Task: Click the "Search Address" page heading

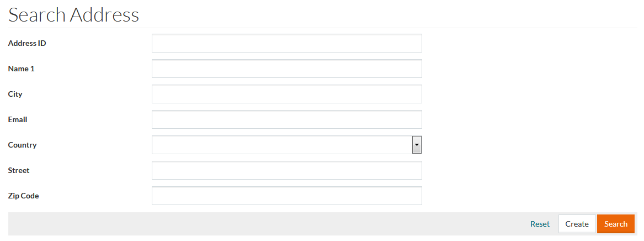Action: tap(73, 15)
